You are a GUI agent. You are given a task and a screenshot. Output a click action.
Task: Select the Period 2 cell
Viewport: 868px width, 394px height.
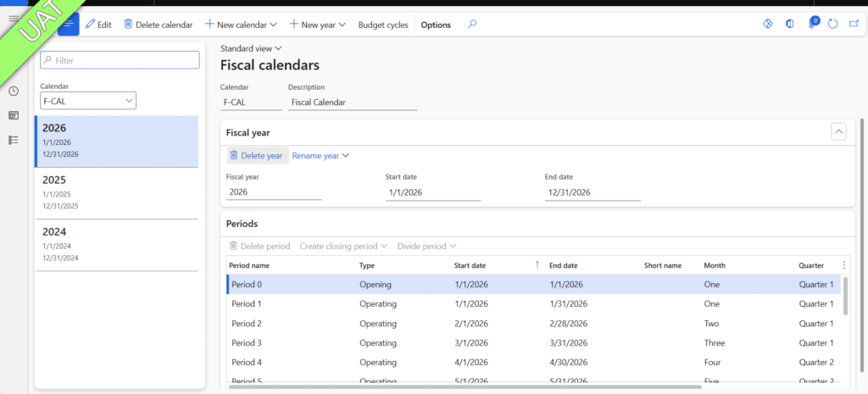pyautogui.click(x=247, y=323)
